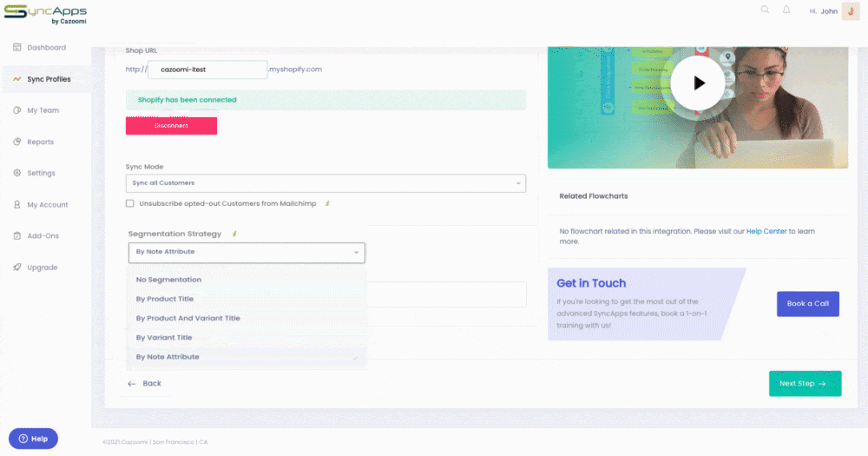Click the input field behind dropdown list
Image resolution: width=868 pixels, height=456 pixels.
pyautogui.click(x=445, y=294)
